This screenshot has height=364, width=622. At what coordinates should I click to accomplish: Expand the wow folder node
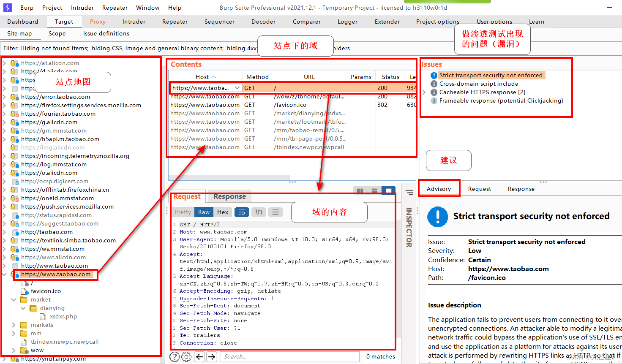(14, 350)
